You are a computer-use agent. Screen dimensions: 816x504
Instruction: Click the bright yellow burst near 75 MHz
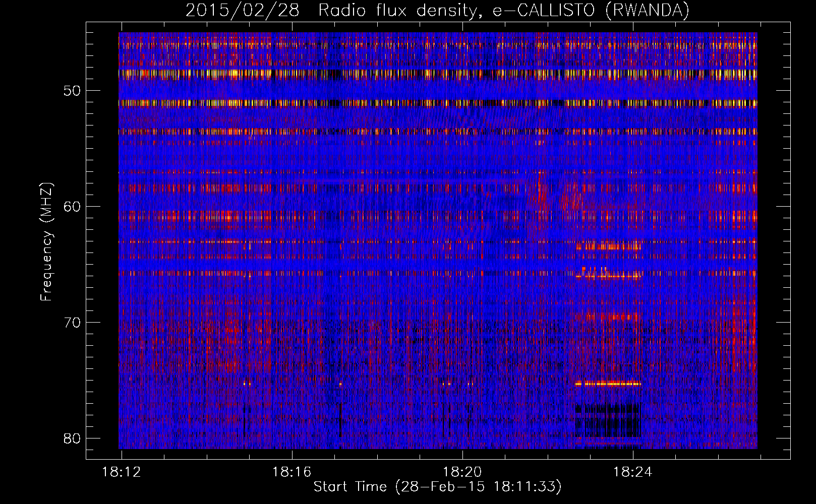(608, 384)
